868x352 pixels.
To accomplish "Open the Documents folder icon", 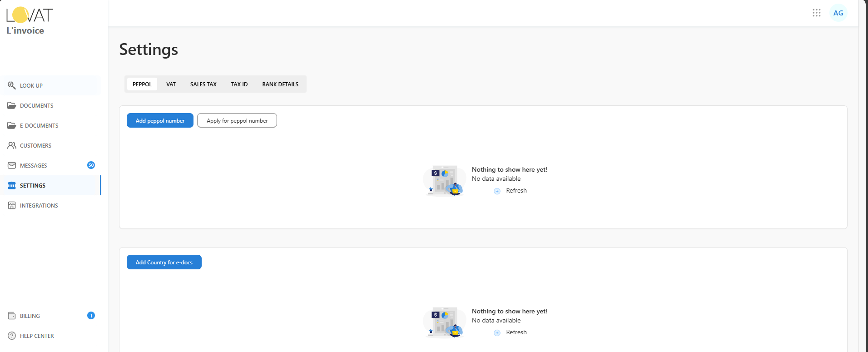I will pyautogui.click(x=12, y=105).
